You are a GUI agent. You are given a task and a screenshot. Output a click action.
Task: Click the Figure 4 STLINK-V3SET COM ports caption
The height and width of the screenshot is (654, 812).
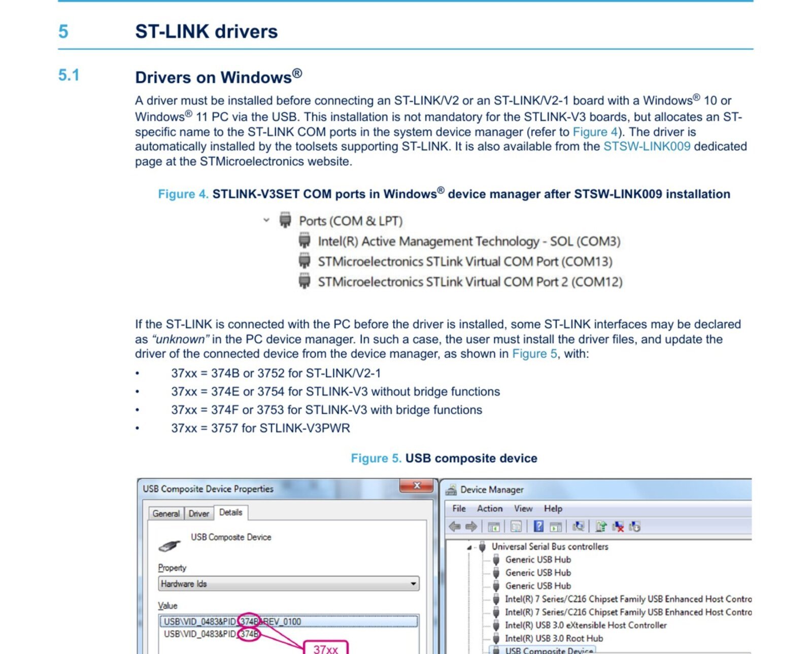tap(444, 194)
